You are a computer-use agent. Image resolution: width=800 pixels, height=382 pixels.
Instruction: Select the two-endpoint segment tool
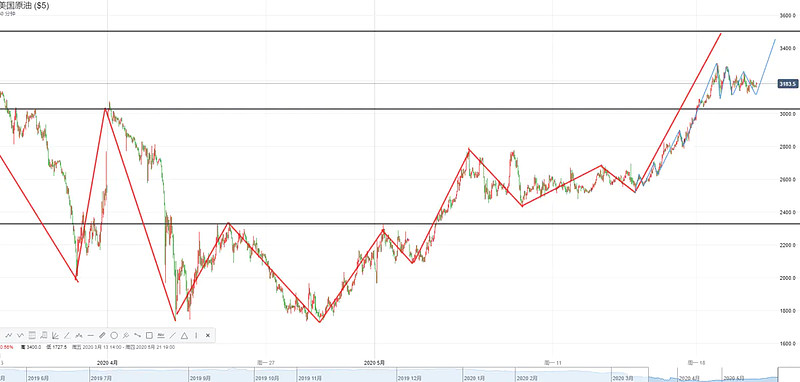click(x=138, y=336)
